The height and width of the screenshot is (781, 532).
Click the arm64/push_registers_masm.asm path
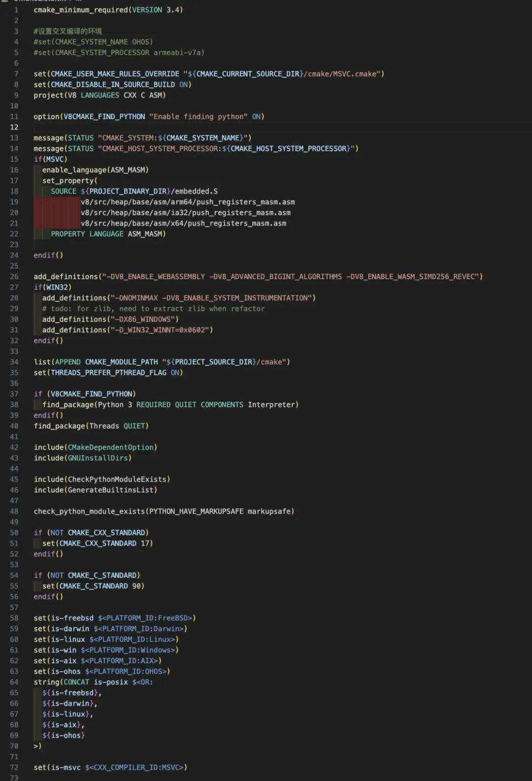[x=188, y=202]
